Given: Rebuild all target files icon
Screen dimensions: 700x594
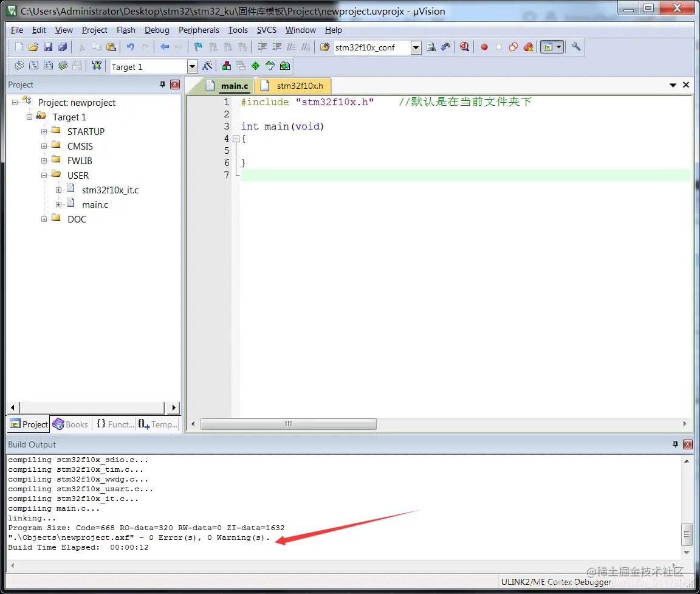Looking at the screenshot, I should [x=48, y=66].
